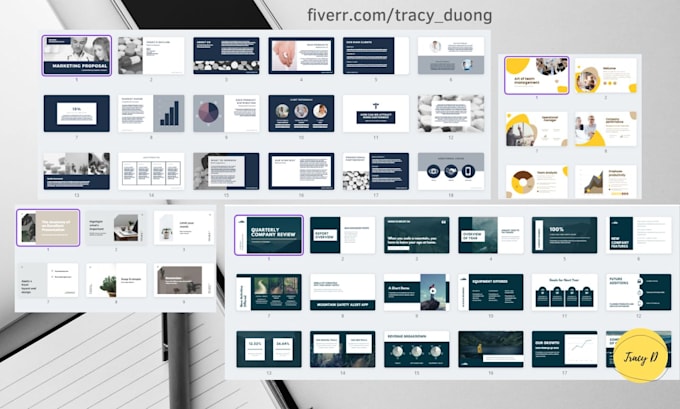This screenshot has height=409, width=680.
Task: Open the New Company Features slide
Action: point(638,235)
